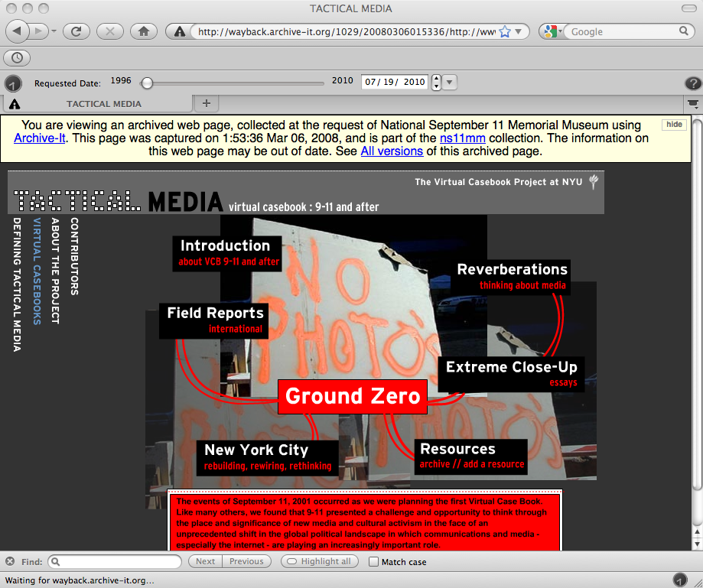Click the NYU torch logo
This screenshot has height=588, width=703.
[x=594, y=181]
